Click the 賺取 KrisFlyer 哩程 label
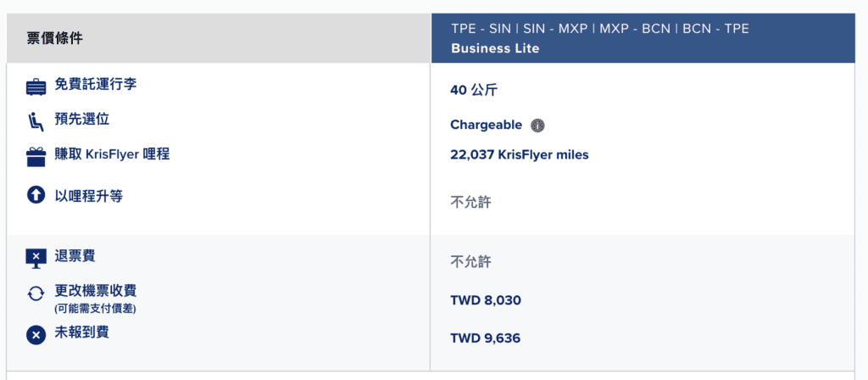The image size is (868, 380). [x=112, y=154]
